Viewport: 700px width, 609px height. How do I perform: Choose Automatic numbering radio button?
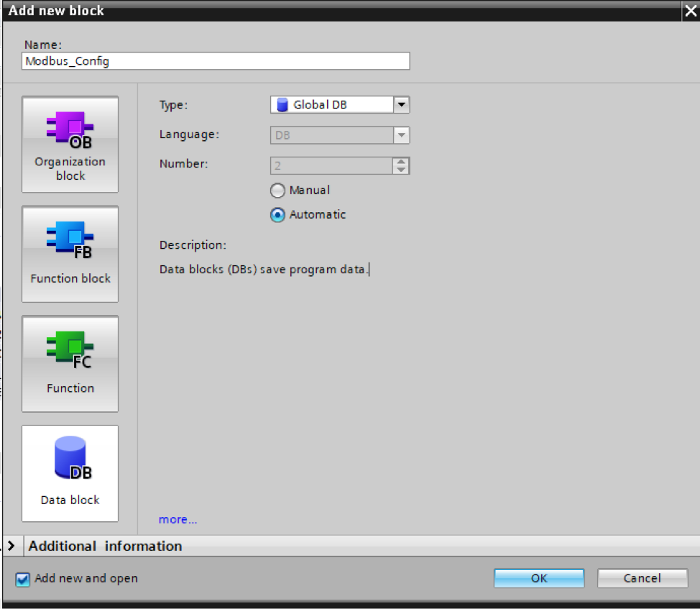[277, 215]
